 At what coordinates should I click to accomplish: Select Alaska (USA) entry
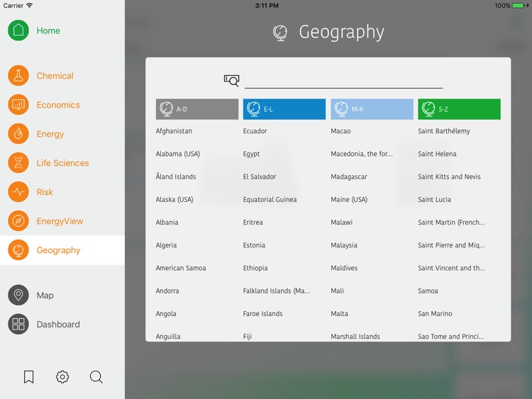pos(174,200)
